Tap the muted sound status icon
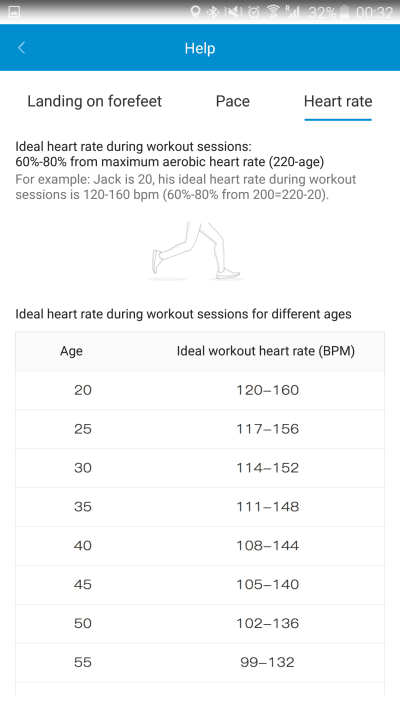 [234, 12]
